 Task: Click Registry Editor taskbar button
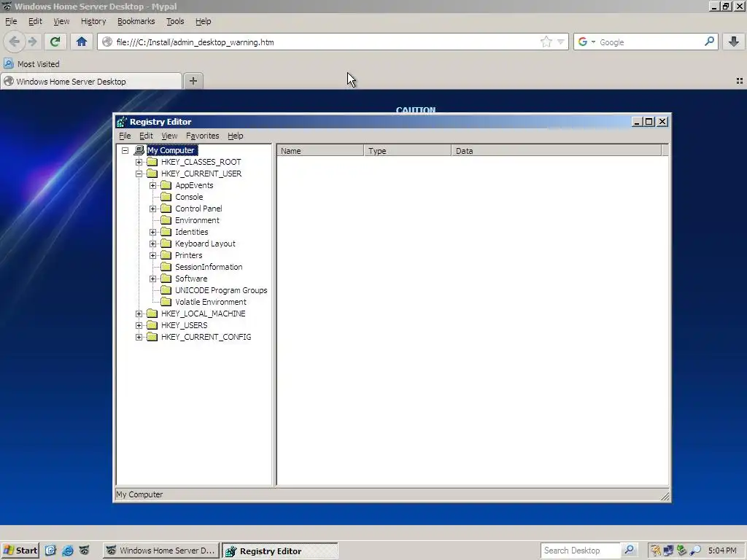pos(280,551)
